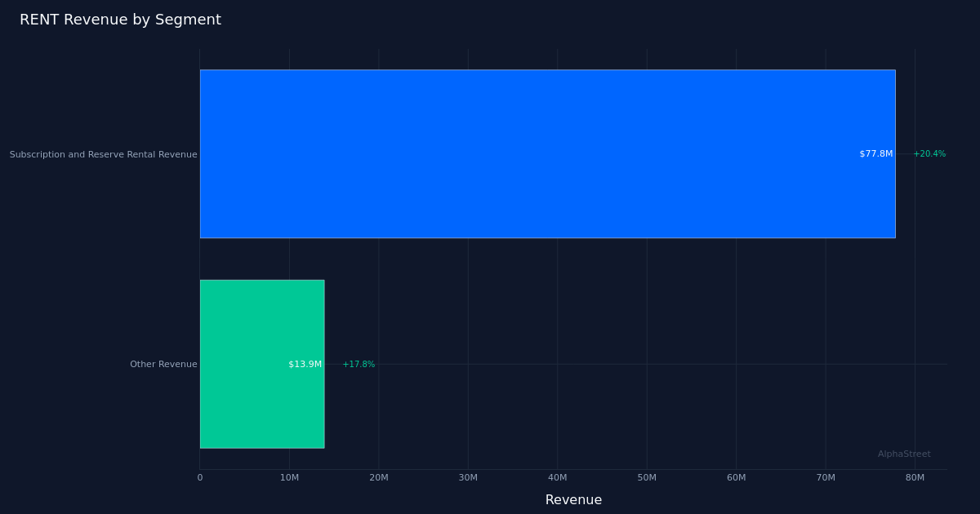Click the +17.8% growth label

coord(359,365)
